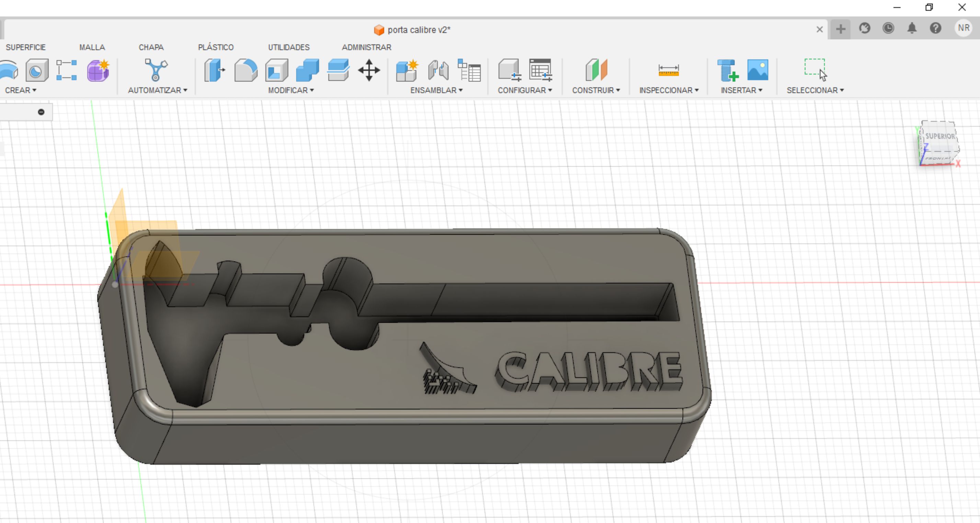Select the Shell tool icon

[276, 70]
